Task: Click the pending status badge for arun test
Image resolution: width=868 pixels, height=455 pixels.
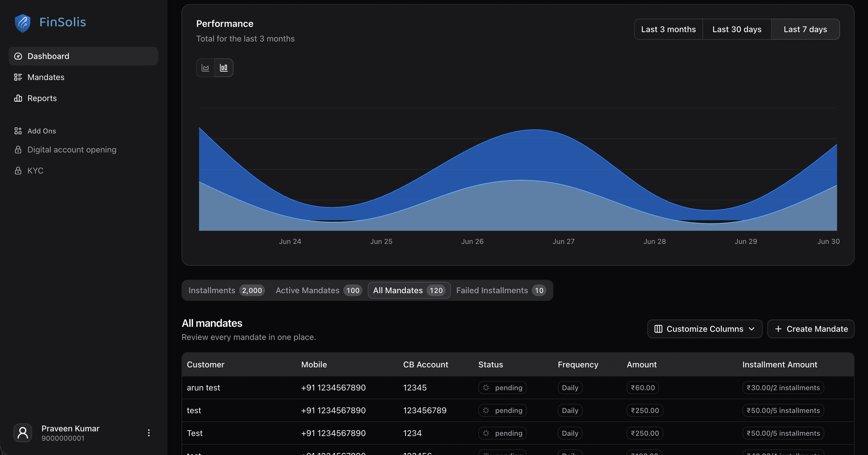Action: pyautogui.click(x=502, y=388)
